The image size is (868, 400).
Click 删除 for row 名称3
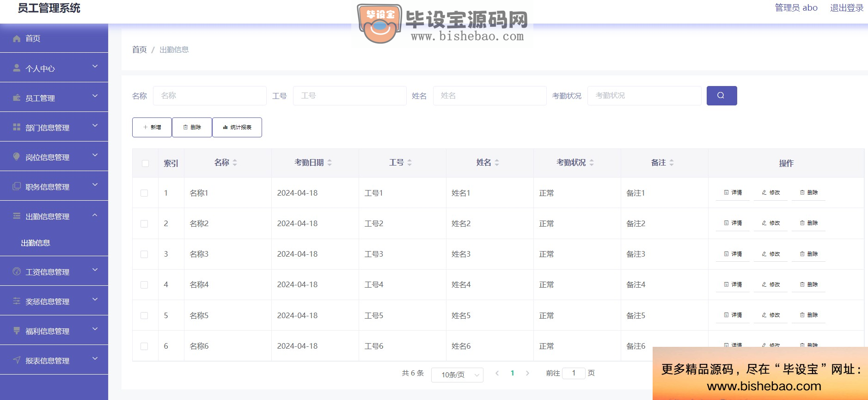click(809, 254)
